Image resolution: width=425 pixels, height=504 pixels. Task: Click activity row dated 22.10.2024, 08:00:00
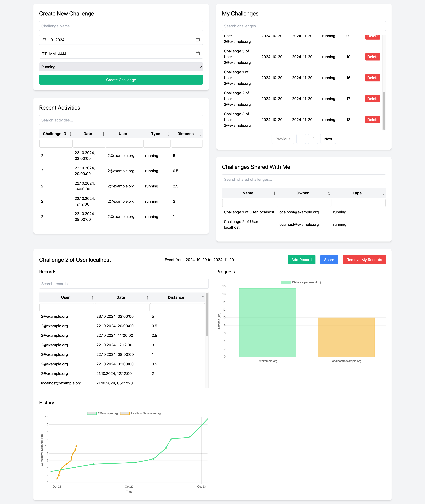click(x=121, y=216)
